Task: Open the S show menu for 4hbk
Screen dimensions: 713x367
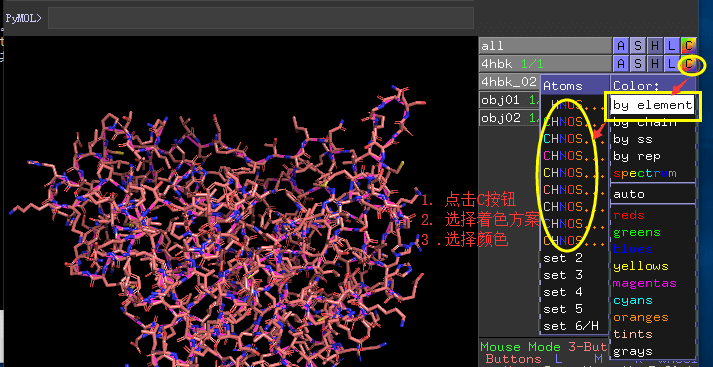Action: [x=638, y=64]
